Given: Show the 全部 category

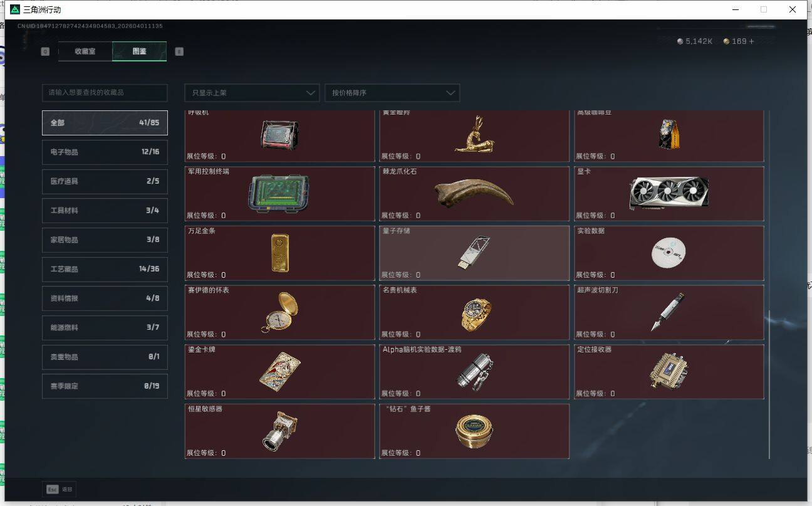Looking at the screenshot, I should coord(105,123).
